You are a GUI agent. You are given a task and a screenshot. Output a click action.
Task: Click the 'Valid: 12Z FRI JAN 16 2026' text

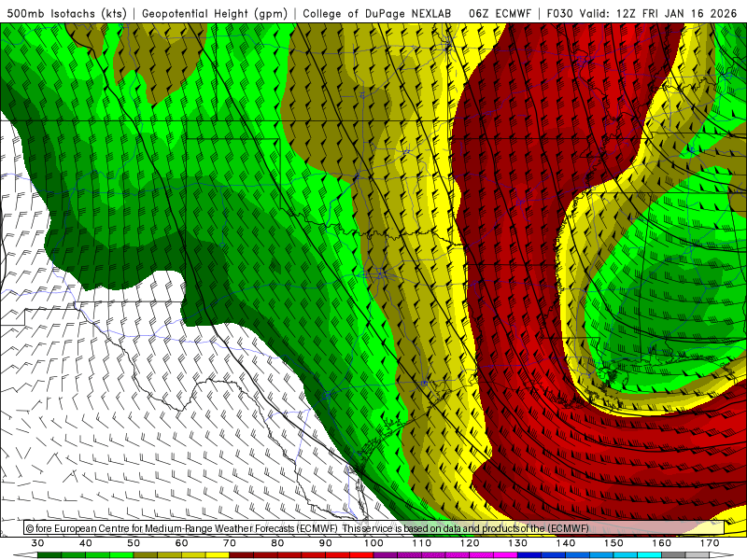tap(659, 13)
